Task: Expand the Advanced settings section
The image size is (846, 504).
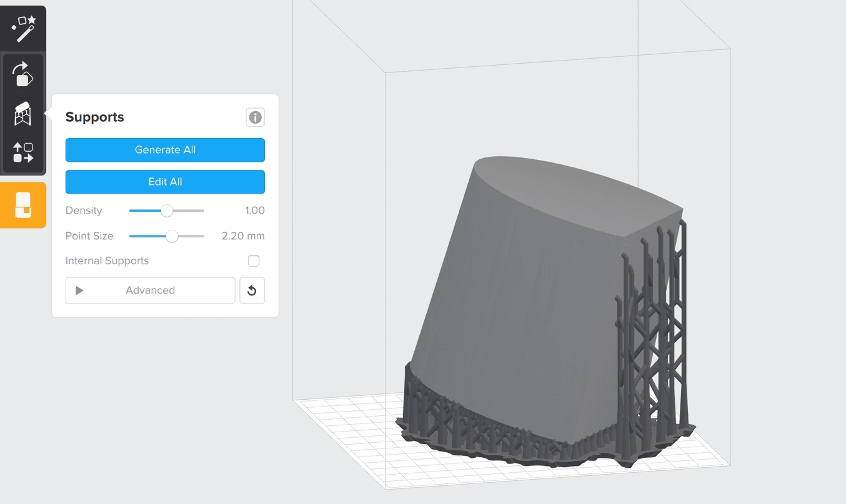Action: [150, 290]
